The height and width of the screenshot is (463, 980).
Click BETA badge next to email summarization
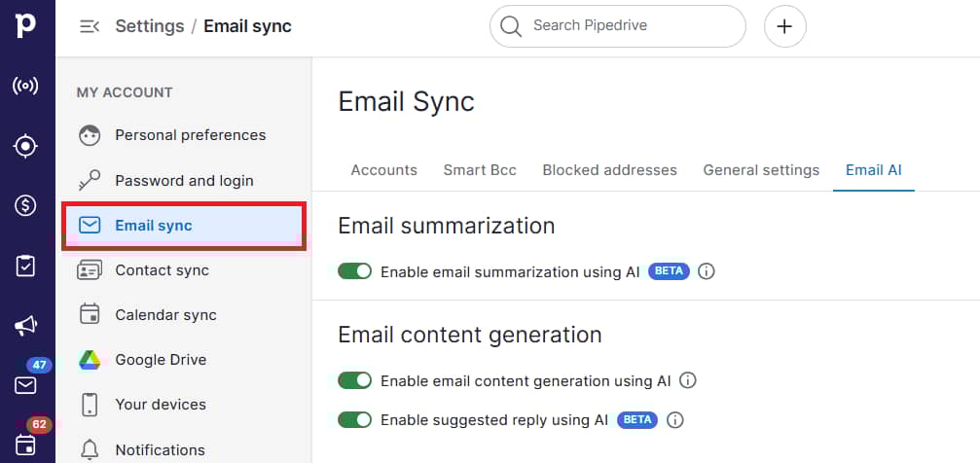pyautogui.click(x=669, y=271)
